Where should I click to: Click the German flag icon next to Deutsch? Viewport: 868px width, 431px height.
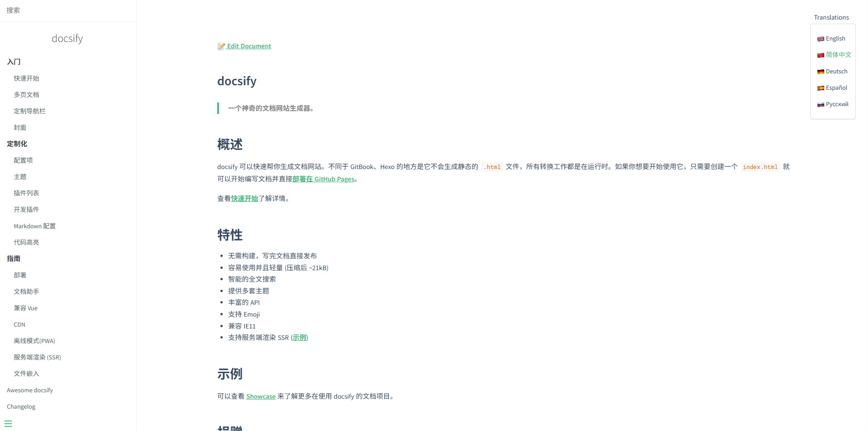pos(821,72)
